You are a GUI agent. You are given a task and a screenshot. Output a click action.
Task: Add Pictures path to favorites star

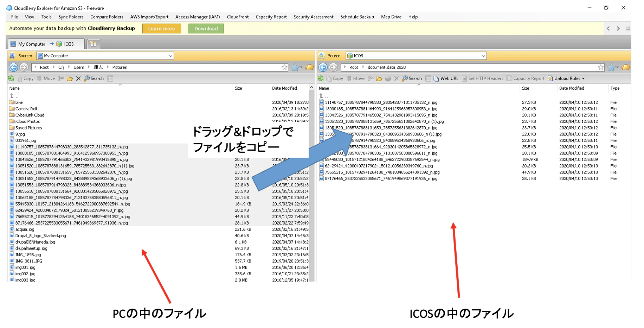284,67
